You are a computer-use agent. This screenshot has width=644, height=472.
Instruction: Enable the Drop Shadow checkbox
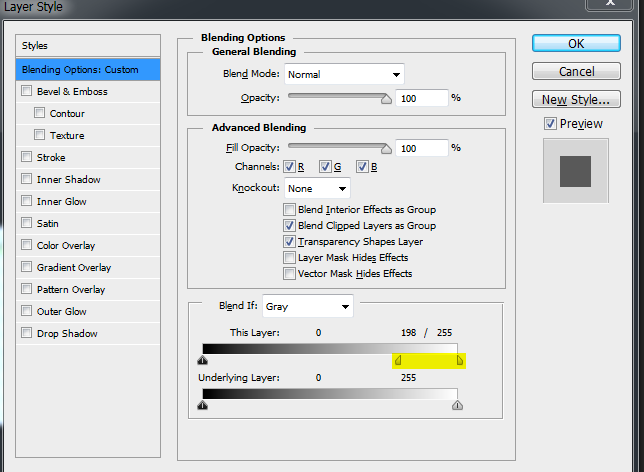pyautogui.click(x=27, y=333)
